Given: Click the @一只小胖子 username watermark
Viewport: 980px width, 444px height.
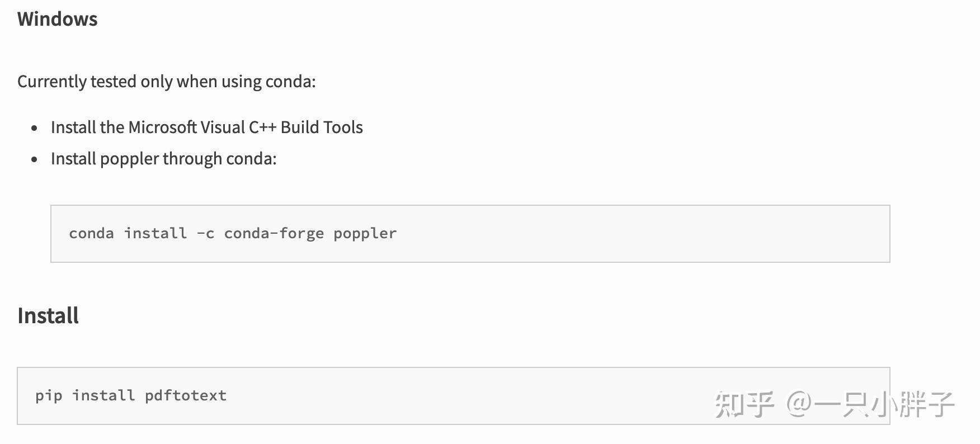Looking at the screenshot, I should pyautogui.click(x=870, y=404).
